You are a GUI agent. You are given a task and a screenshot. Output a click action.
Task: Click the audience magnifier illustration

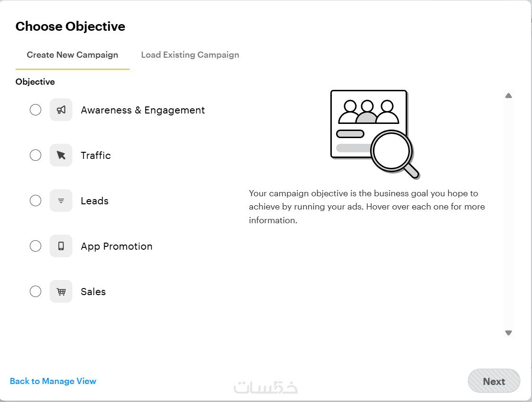click(374, 134)
